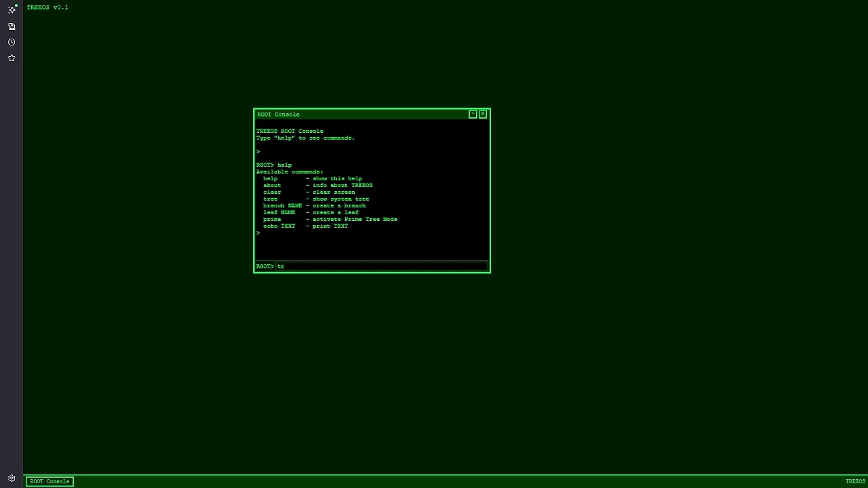Close the ROOT Console window

click(x=483, y=114)
